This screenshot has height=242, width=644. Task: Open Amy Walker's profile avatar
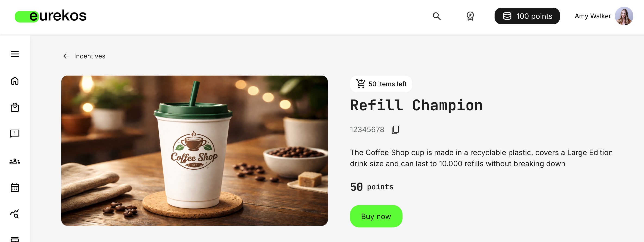coord(624,16)
